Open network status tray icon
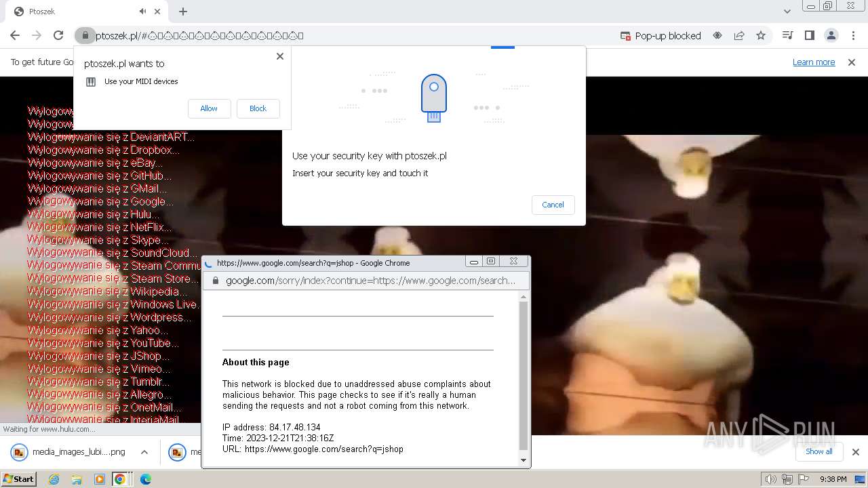 click(x=788, y=479)
